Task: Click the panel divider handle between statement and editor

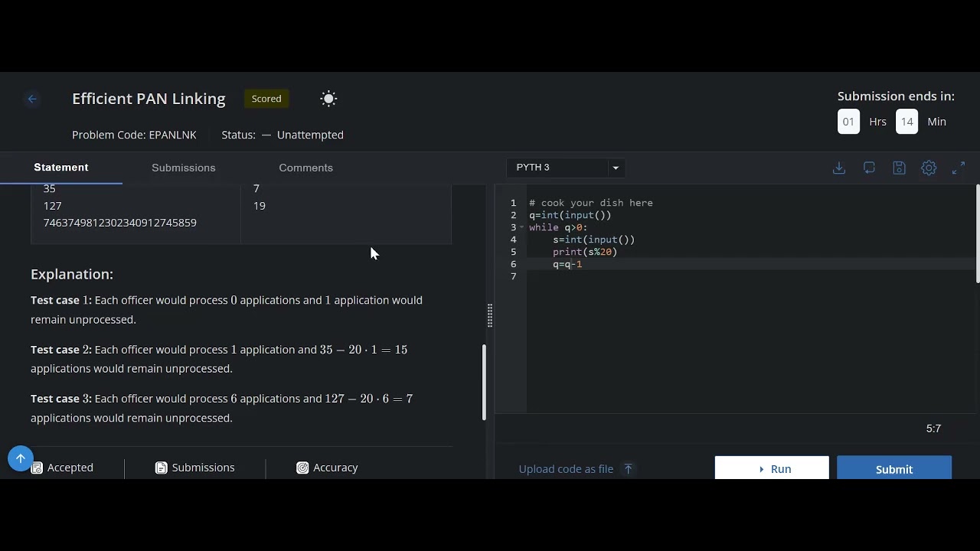Action: pyautogui.click(x=490, y=315)
